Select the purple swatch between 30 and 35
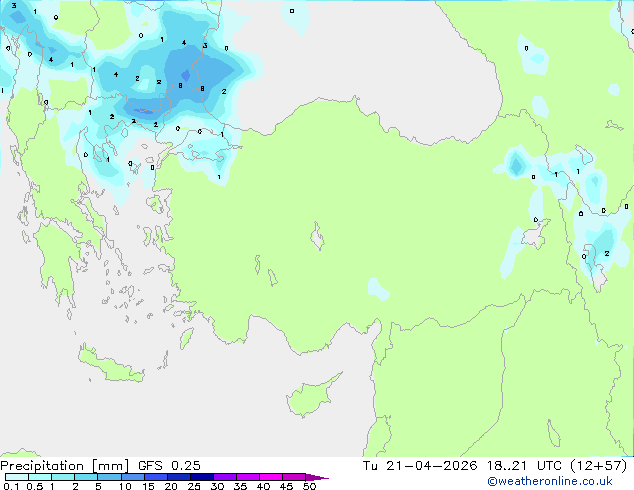This screenshot has width=634, height=490. coord(225,477)
